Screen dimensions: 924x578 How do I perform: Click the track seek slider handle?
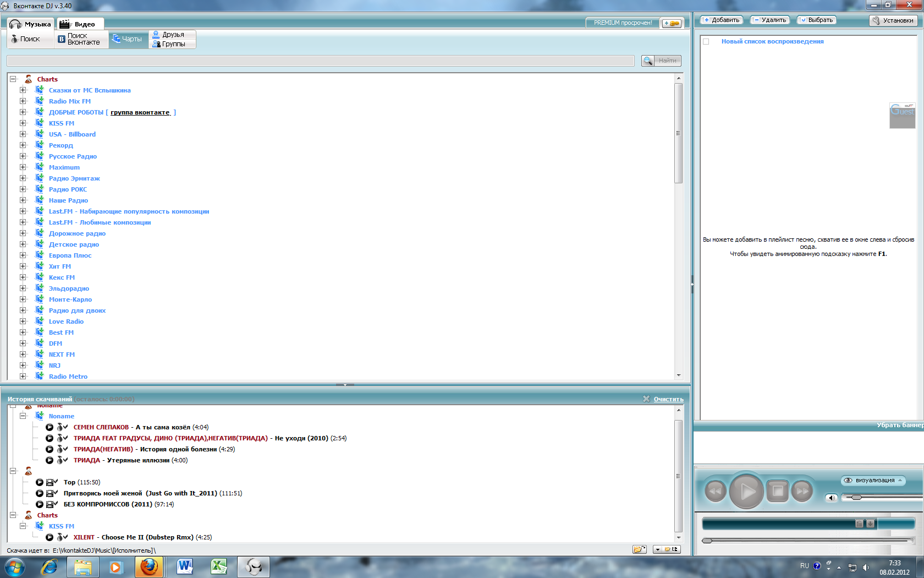[707, 541]
